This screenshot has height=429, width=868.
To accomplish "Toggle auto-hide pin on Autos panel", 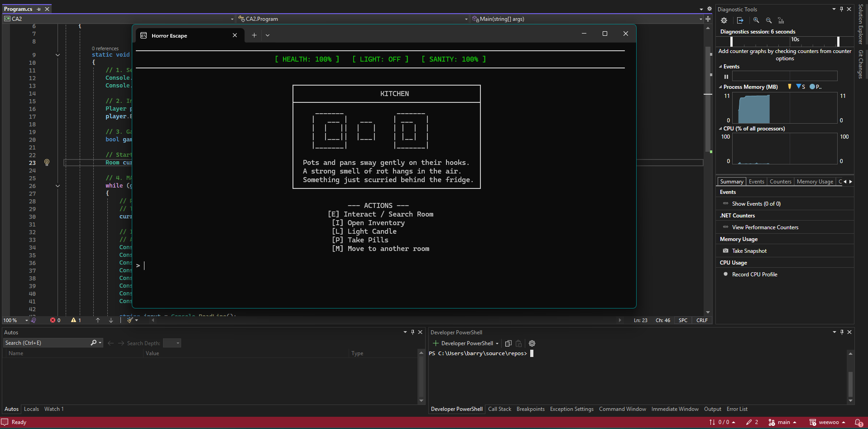I will point(412,332).
